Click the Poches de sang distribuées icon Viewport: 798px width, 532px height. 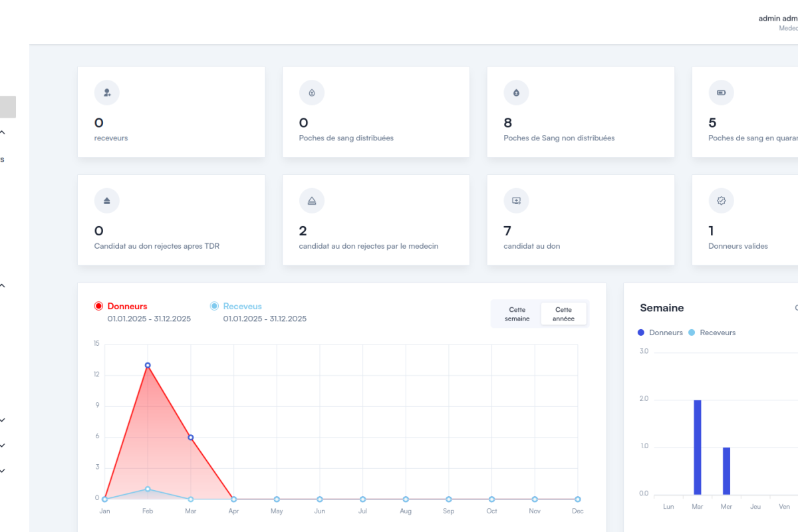[312, 93]
